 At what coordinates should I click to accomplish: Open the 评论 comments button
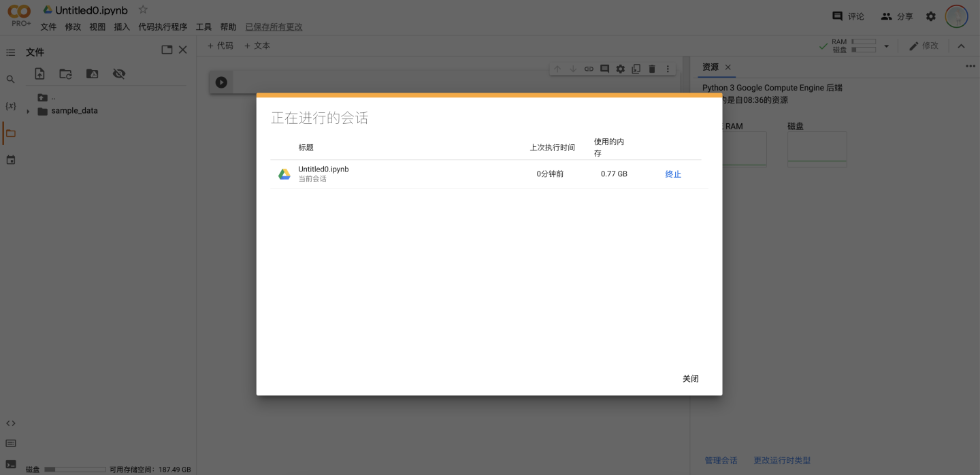click(848, 16)
